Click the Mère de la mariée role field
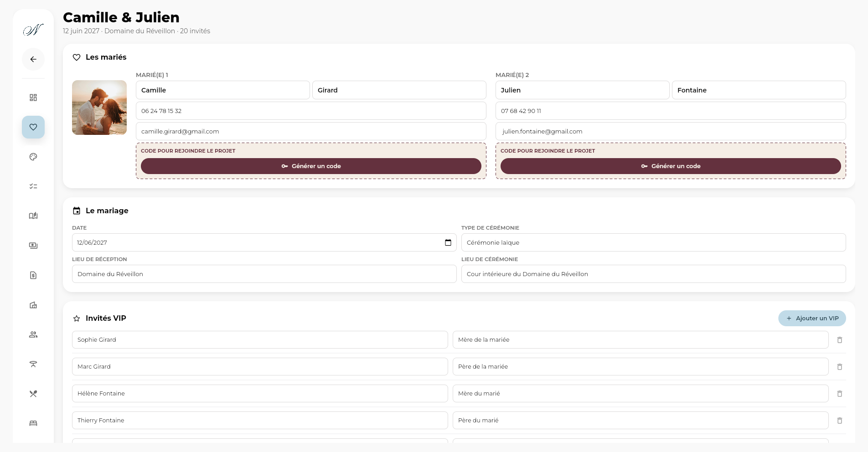This screenshot has width=868, height=452. (x=641, y=340)
